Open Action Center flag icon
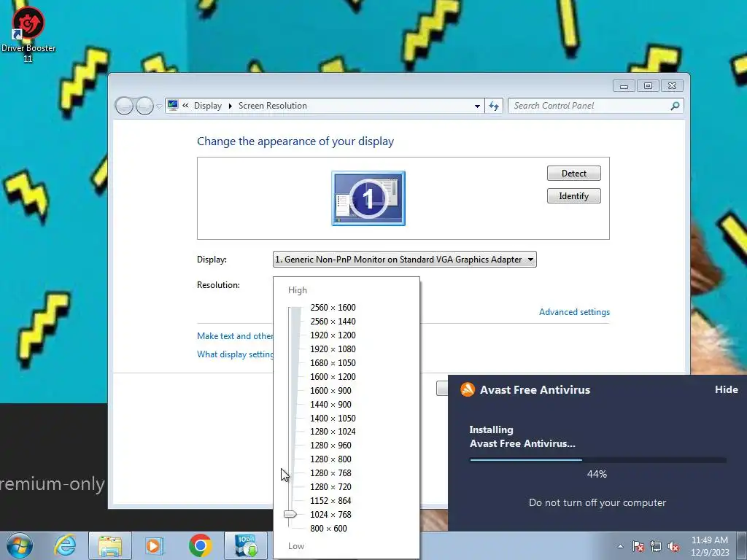Screen dimensions: 747x560 638,546
